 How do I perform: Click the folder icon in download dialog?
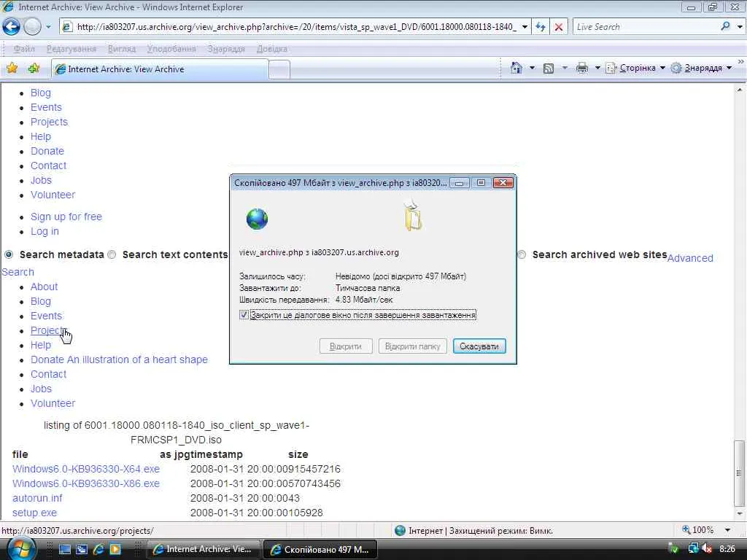pyautogui.click(x=413, y=216)
